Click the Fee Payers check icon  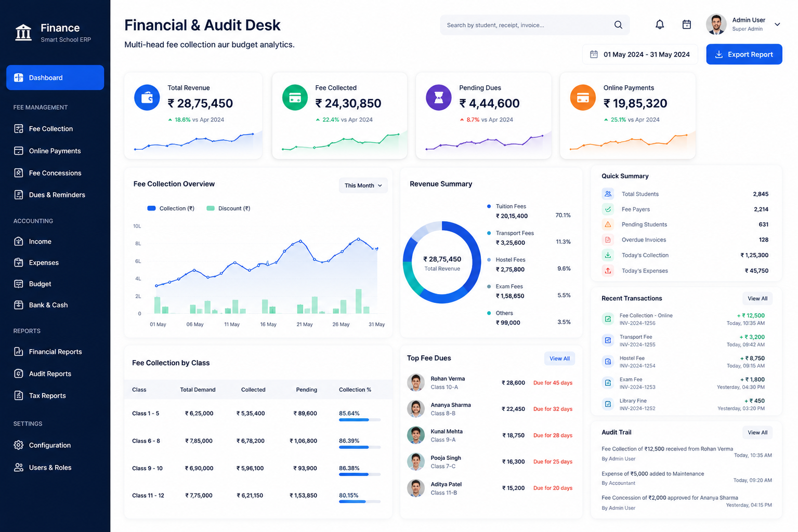608,209
